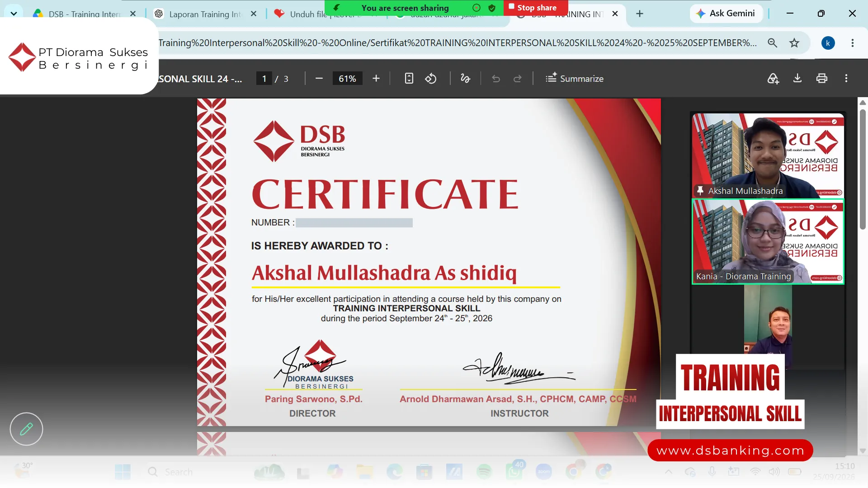Screen dimensions: 868x488
Task: Show hidden icons in system tray
Action: point(668,472)
